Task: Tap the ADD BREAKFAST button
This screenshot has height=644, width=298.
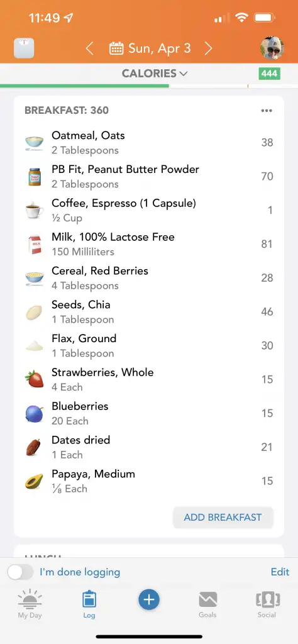Action: click(x=223, y=517)
